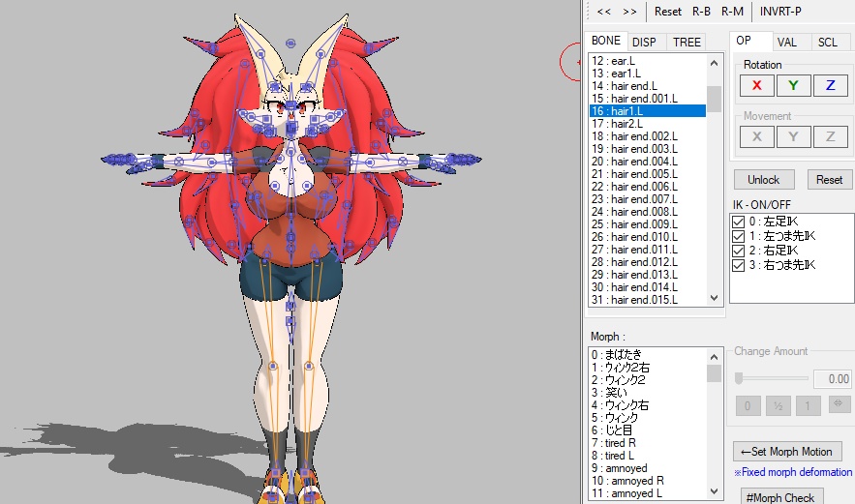Image resolution: width=855 pixels, height=504 pixels.
Task: Click the bone list scroll up arrow
Action: (x=715, y=63)
